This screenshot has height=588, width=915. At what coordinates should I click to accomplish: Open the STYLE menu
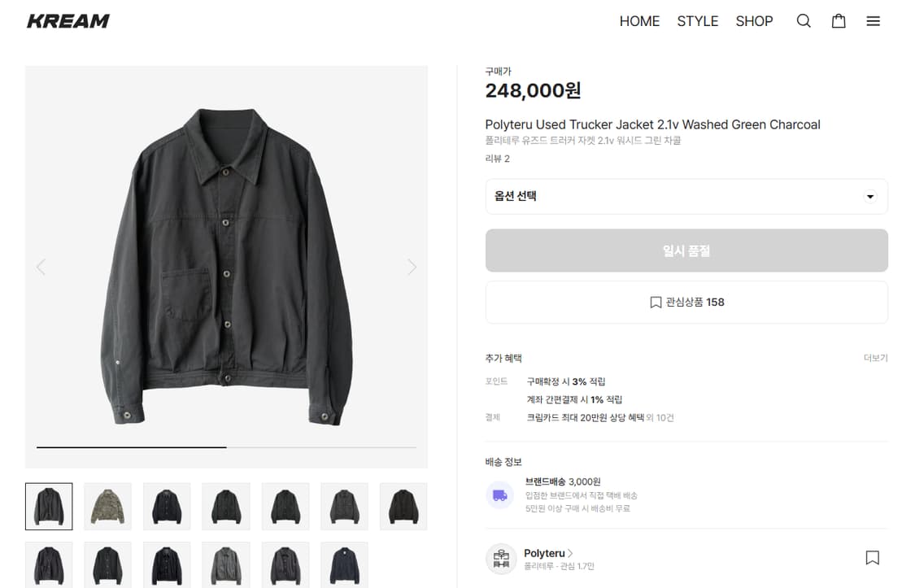[697, 21]
